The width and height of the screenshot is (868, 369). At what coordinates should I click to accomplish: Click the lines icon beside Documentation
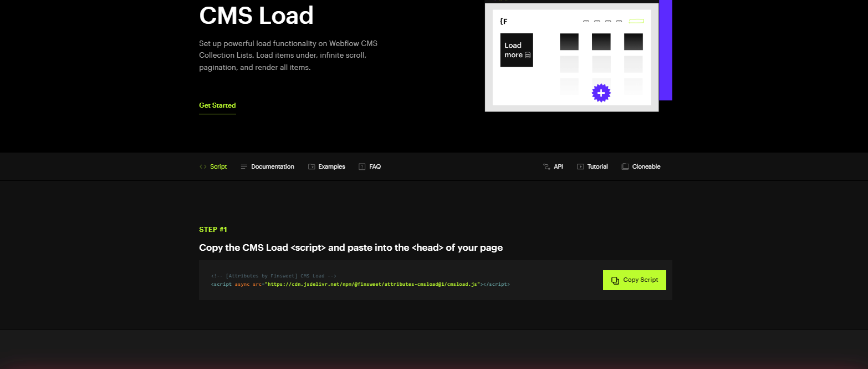tap(244, 166)
